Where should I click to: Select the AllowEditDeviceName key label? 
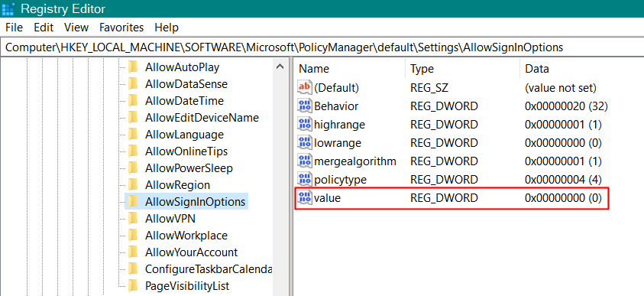pyautogui.click(x=202, y=118)
